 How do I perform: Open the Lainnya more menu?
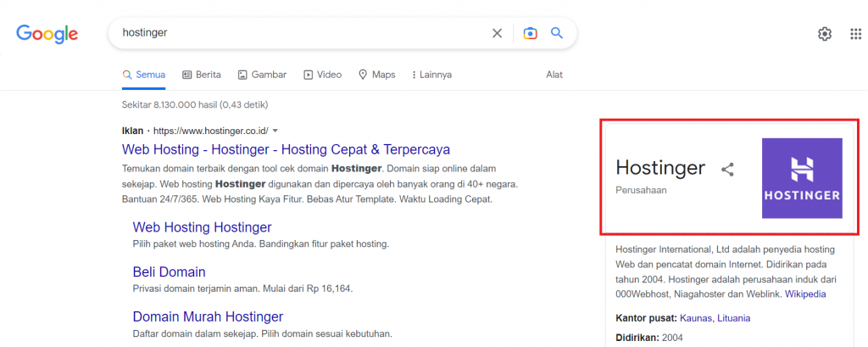coord(431,75)
